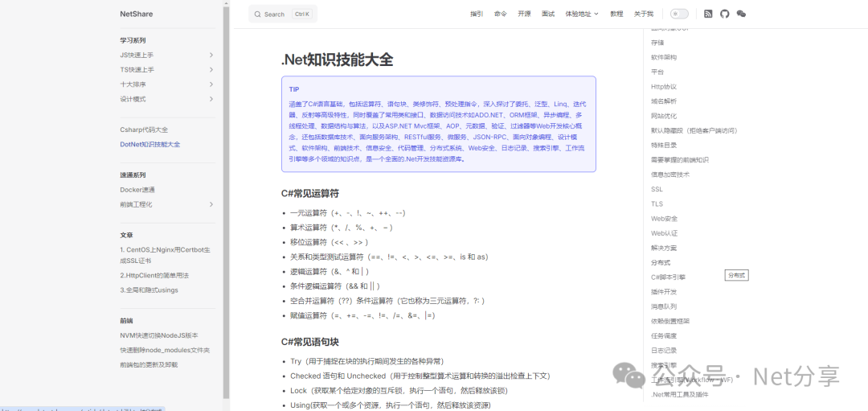Jump to 插件开发 outline entry

pyautogui.click(x=664, y=292)
